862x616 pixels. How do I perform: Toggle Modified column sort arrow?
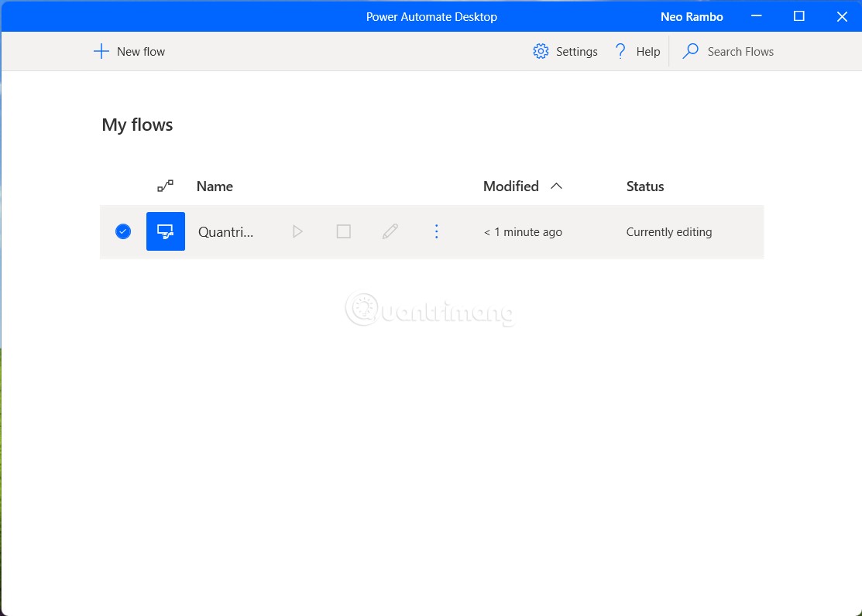[x=556, y=187]
